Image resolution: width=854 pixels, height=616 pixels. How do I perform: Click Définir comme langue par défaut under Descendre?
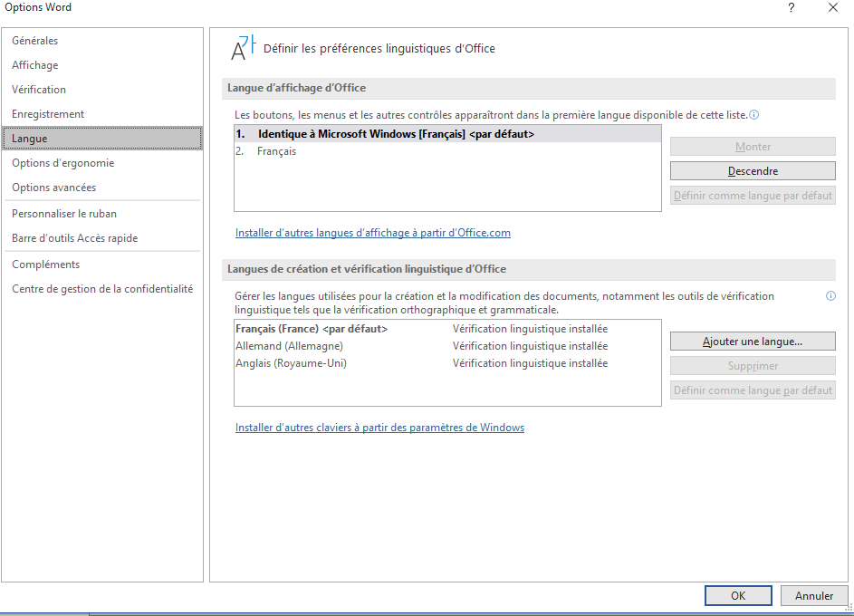pyautogui.click(x=753, y=196)
